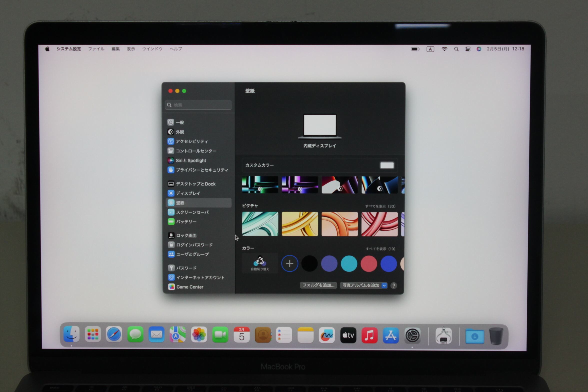Expand 写真アルバムを追加 dropdown arrow
This screenshot has height=392, width=588.
coord(384,285)
